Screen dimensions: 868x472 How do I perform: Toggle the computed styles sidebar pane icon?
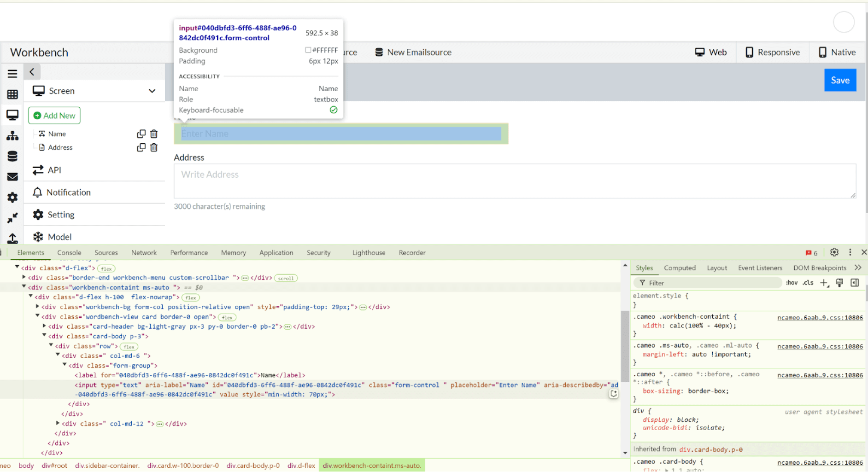click(855, 283)
